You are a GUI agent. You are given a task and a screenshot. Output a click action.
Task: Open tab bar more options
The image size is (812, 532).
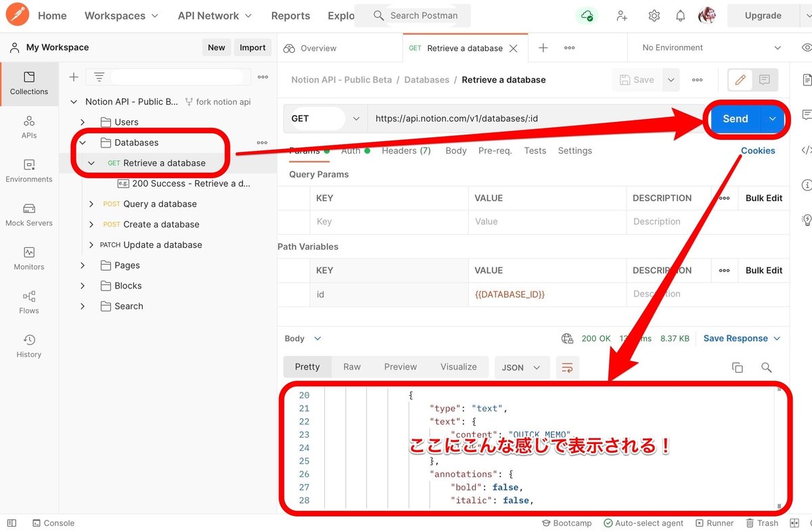(x=570, y=48)
